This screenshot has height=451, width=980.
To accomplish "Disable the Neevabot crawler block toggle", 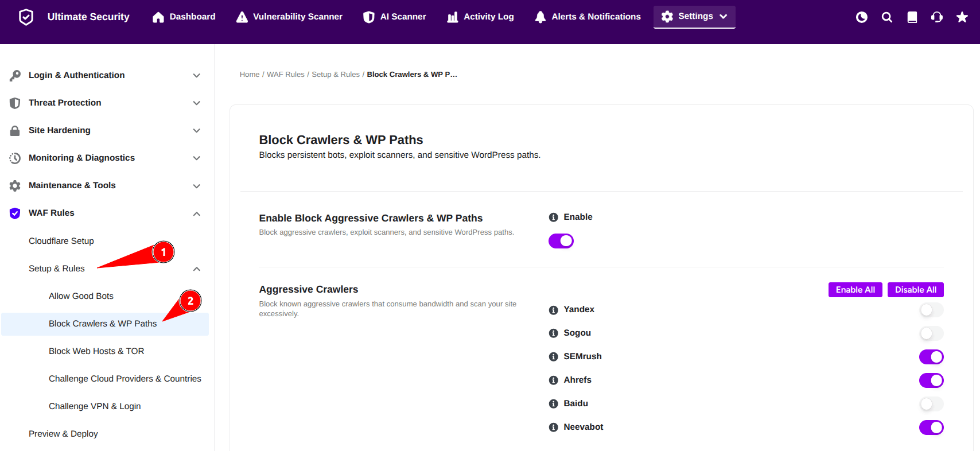I will pos(931,427).
